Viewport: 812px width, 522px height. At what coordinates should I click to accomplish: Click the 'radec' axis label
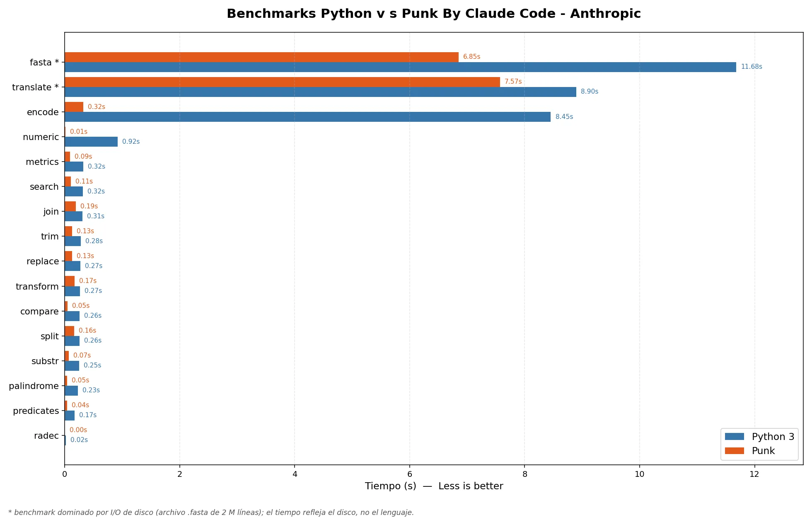click(x=46, y=436)
